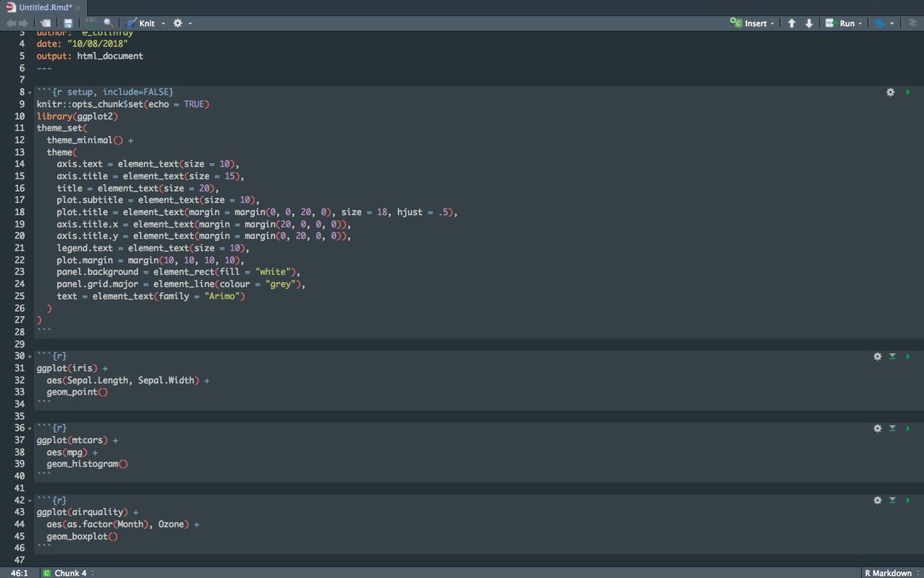This screenshot has height=578, width=924.
Task: Knit the document
Action: click(141, 23)
